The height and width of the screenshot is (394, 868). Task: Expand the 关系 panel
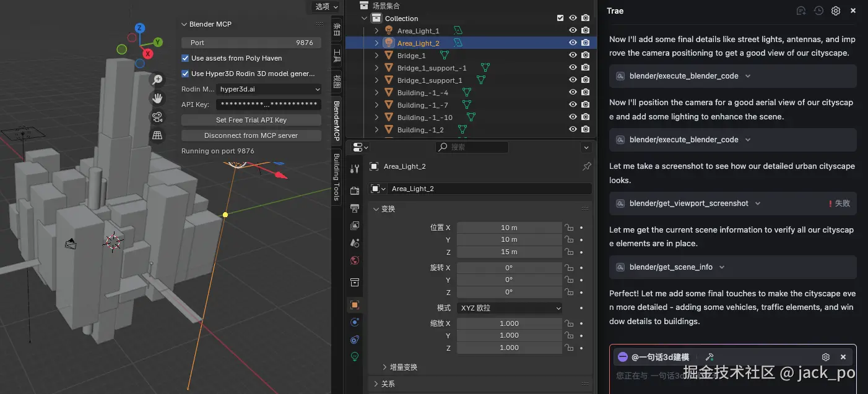[376, 384]
